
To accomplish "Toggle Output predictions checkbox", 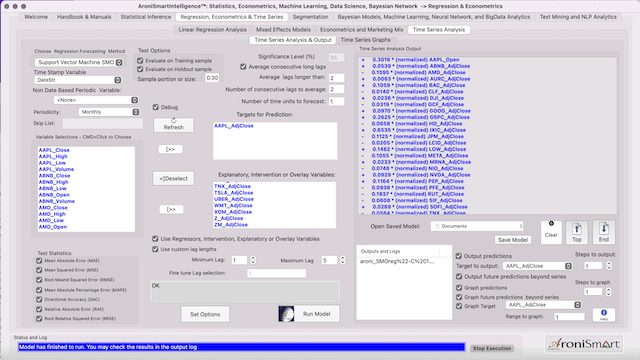I will point(459,256).
